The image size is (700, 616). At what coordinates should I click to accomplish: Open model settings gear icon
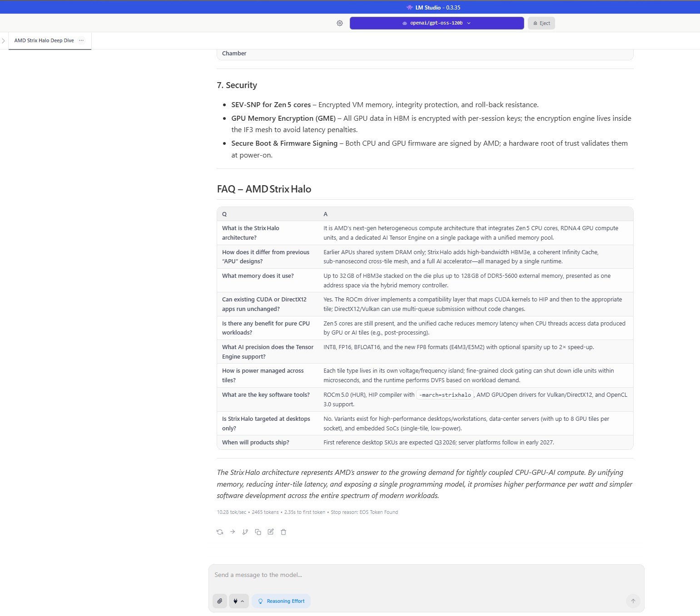pyautogui.click(x=340, y=23)
